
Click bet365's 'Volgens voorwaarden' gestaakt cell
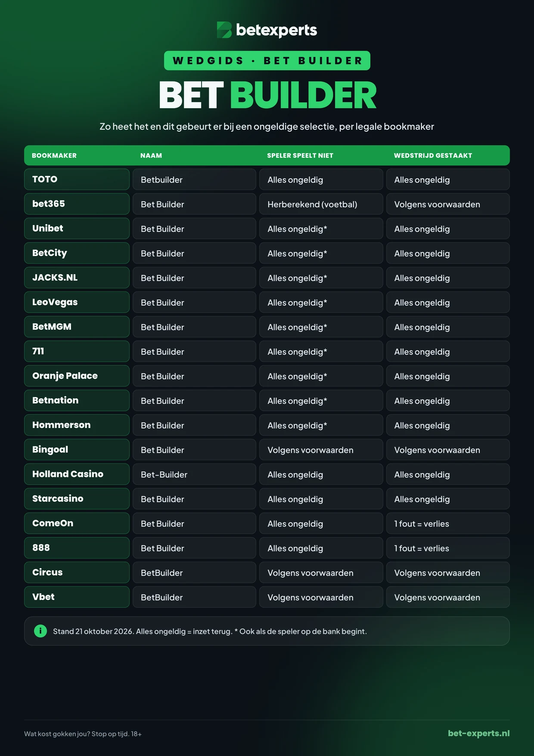(x=448, y=204)
